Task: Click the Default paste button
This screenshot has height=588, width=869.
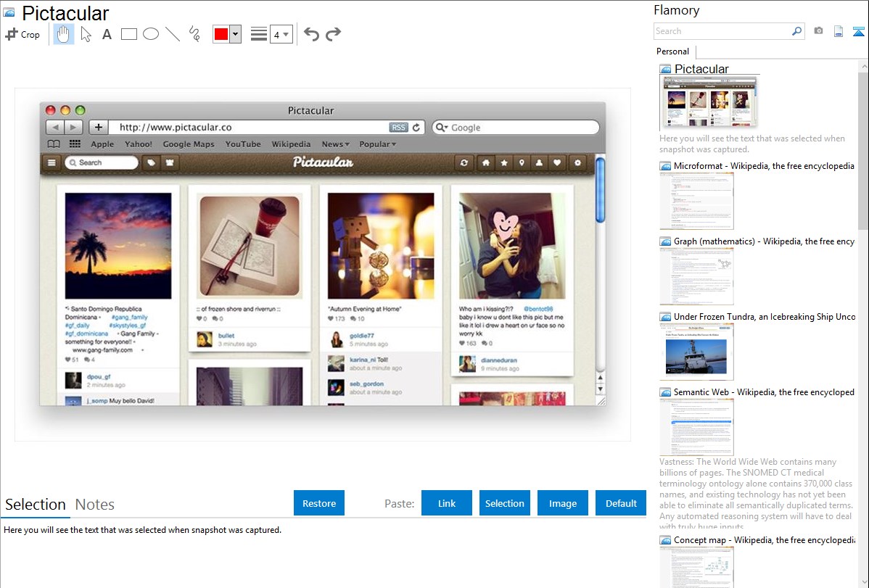Action: pos(621,503)
